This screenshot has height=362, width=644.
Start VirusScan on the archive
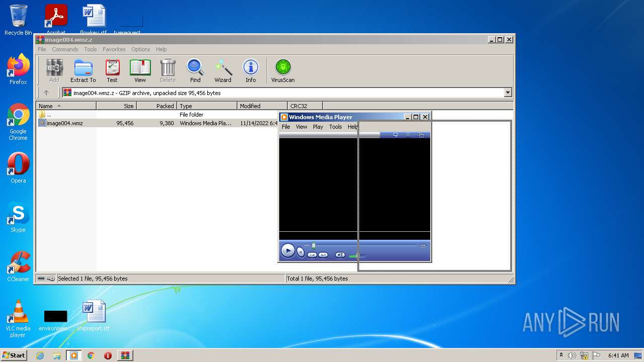point(283,71)
